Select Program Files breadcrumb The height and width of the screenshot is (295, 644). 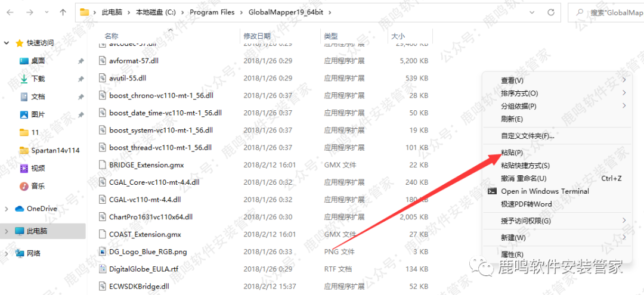click(212, 13)
